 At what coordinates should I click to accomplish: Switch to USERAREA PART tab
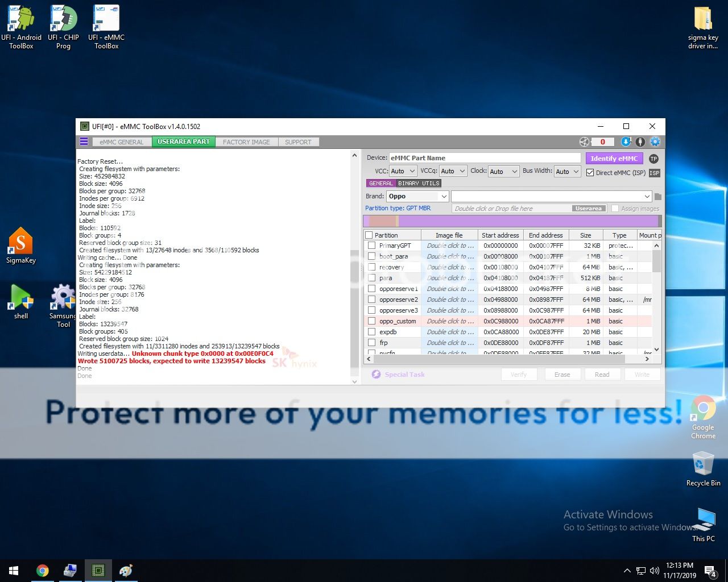click(184, 142)
